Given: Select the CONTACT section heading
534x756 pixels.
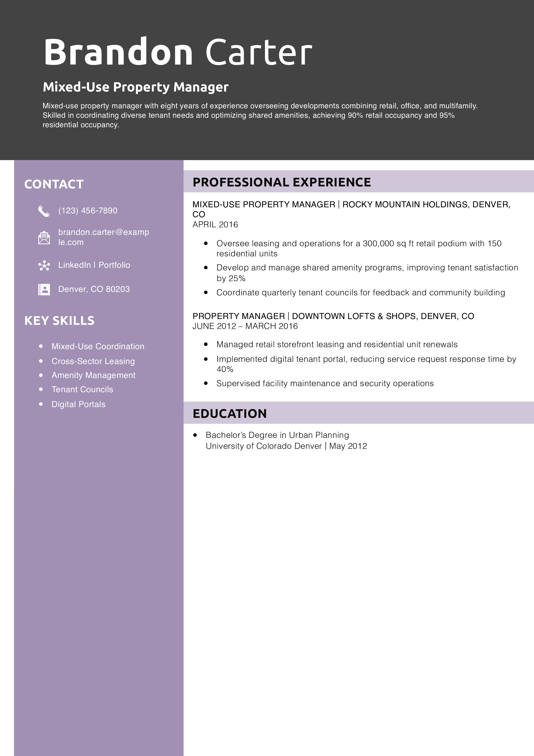Looking at the screenshot, I should [x=54, y=184].
